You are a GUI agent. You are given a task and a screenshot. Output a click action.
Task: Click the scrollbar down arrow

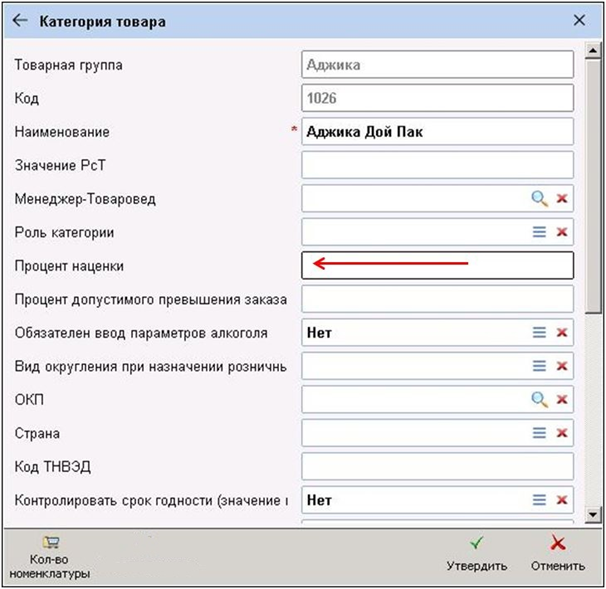pos(593,514)
